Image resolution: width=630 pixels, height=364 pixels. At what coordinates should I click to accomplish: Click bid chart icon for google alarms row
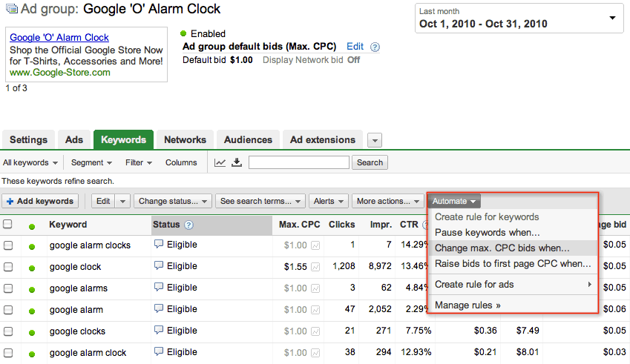tap(315, 288)
